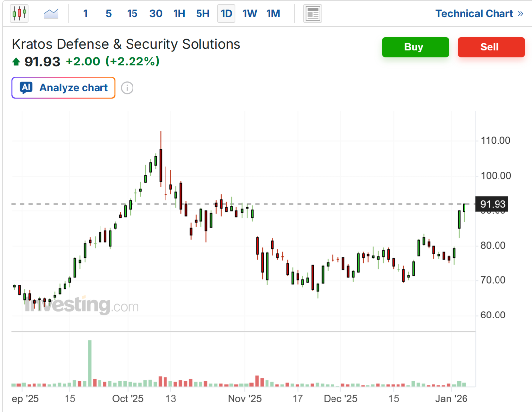Choose the 1M interval
The image size is (532, 412).
click(273, 14)
